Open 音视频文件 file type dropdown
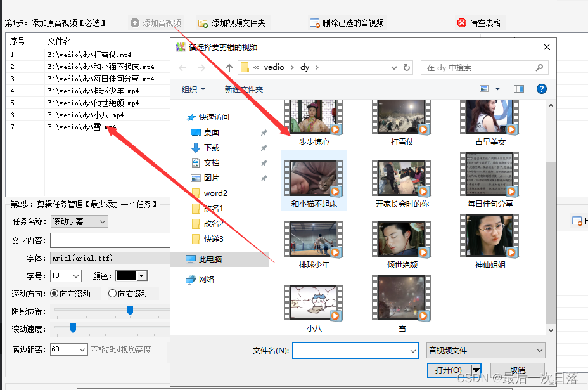Viewport: 588px width, 390px height. (485, 351)
